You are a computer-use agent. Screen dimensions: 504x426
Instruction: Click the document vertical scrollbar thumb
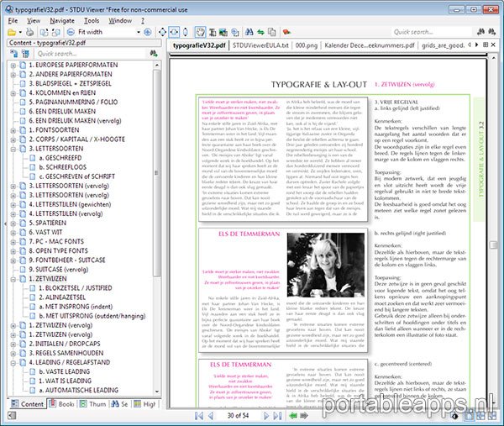pyautogui.click(x=493, y=245)
